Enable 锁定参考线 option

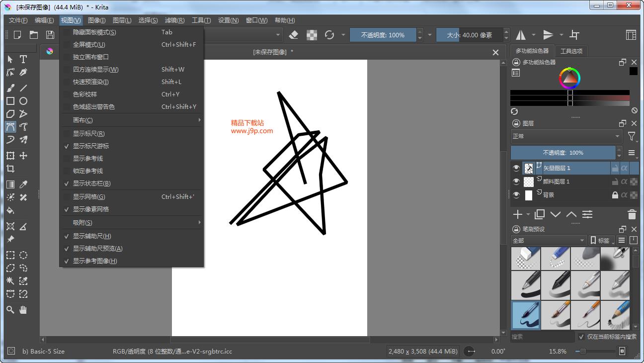(x=132, y=171)
